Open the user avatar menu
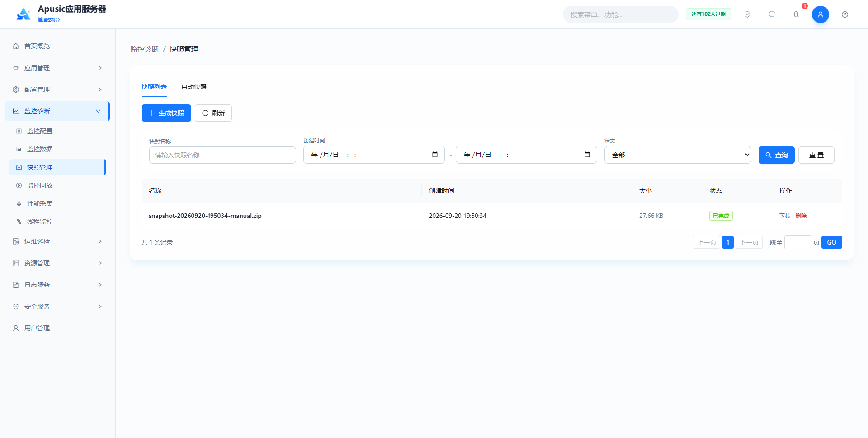The image size is (868, 438). [x=821, y=14]
